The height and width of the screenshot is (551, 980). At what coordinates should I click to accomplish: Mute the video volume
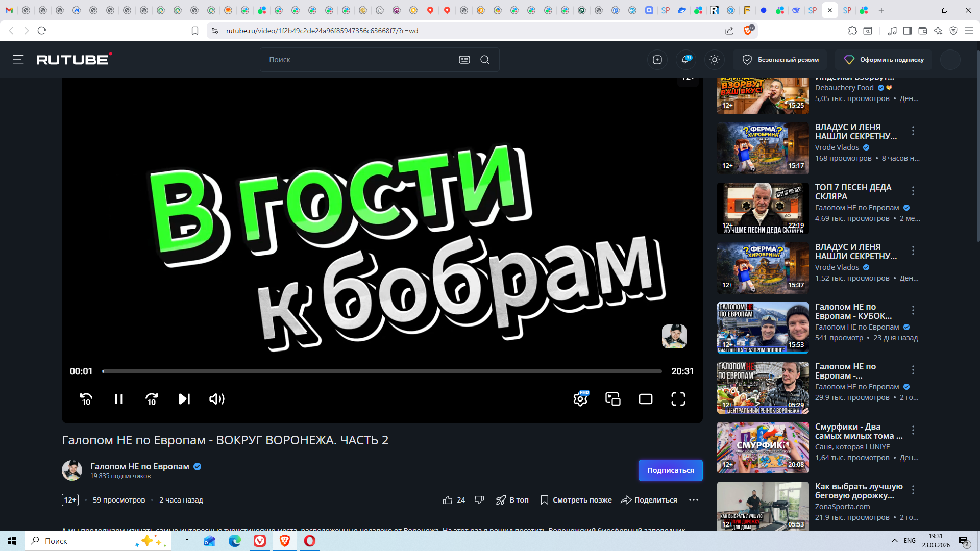(217, 399)
